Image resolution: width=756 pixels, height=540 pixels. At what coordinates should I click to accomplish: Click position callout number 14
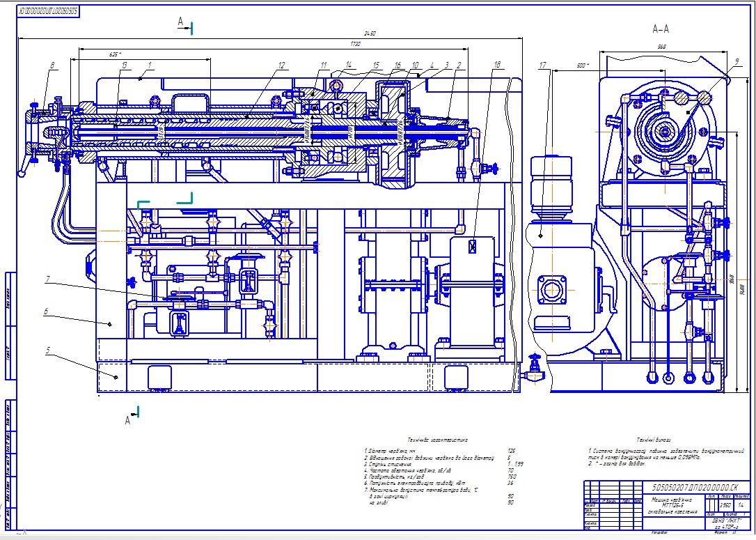[x=348, y=64]
